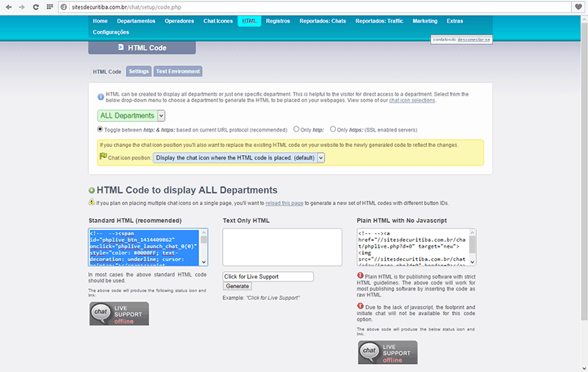Click the page vertical scrollbar thumb
Screen dimensions: 588x372
point(584,173)
